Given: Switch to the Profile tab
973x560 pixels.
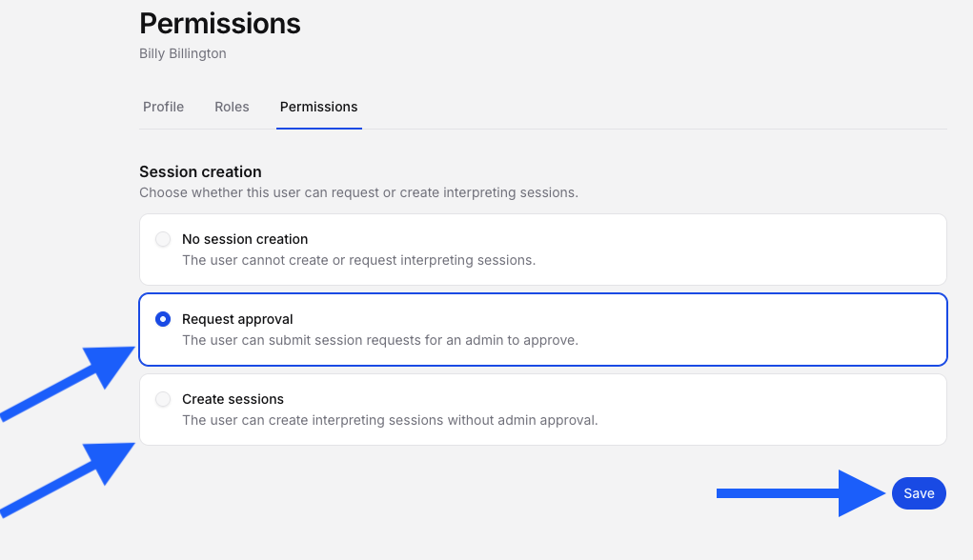Looking at the screenshot, I should pos(163,107).
